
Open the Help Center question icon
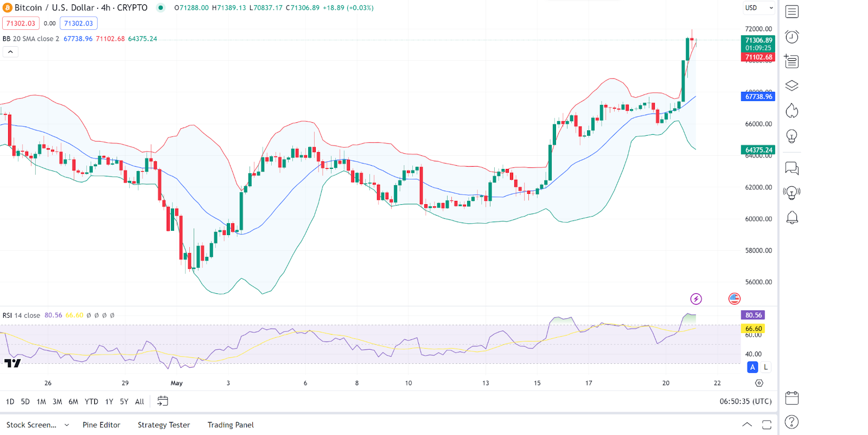792,422
